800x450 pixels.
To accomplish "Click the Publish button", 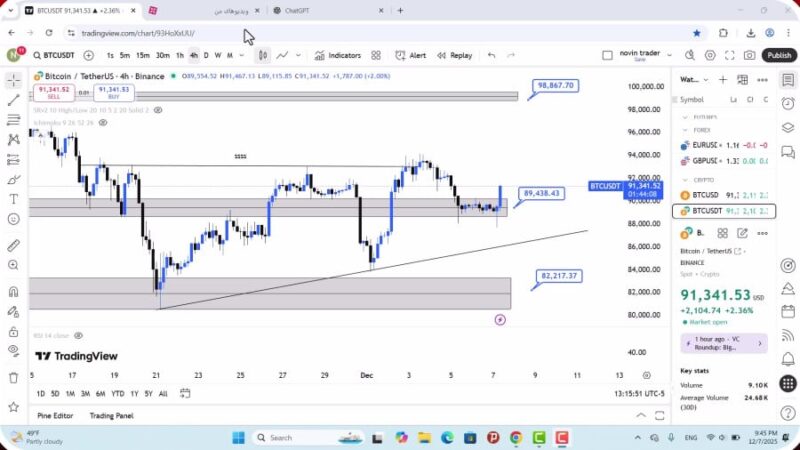I will pyautogui.click(x=779, y=56).
